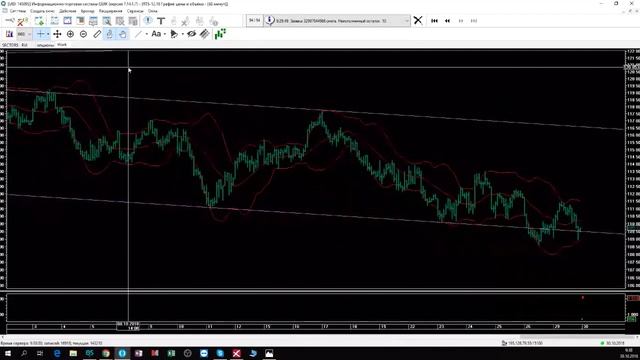Screen dimensions: 640x360
Task: Go to the previous message
Action: [x=447, y=21]
